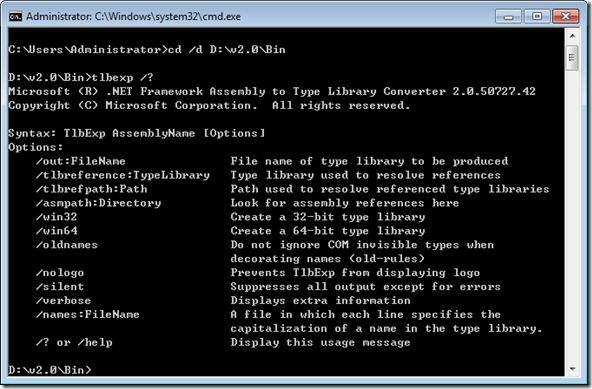Maximize the command prompt window
The height and width of the screenshot is (389, 592).
click(x=537, y=17)
